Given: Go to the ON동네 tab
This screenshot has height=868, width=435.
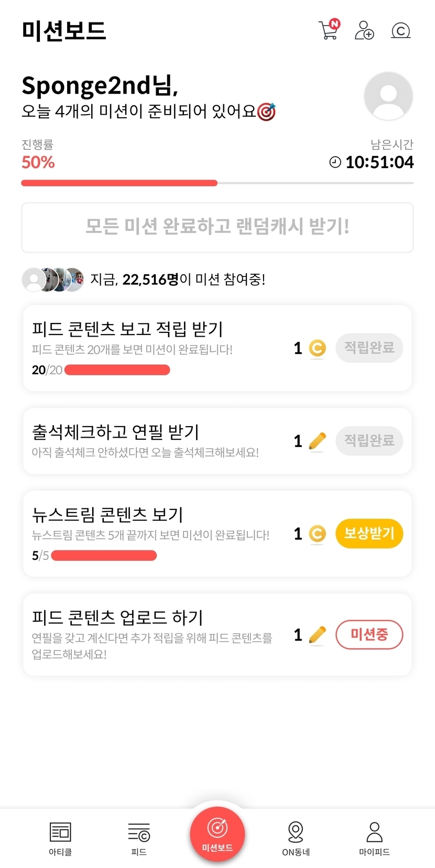Looking at the screenshot, I should [296, 838].
